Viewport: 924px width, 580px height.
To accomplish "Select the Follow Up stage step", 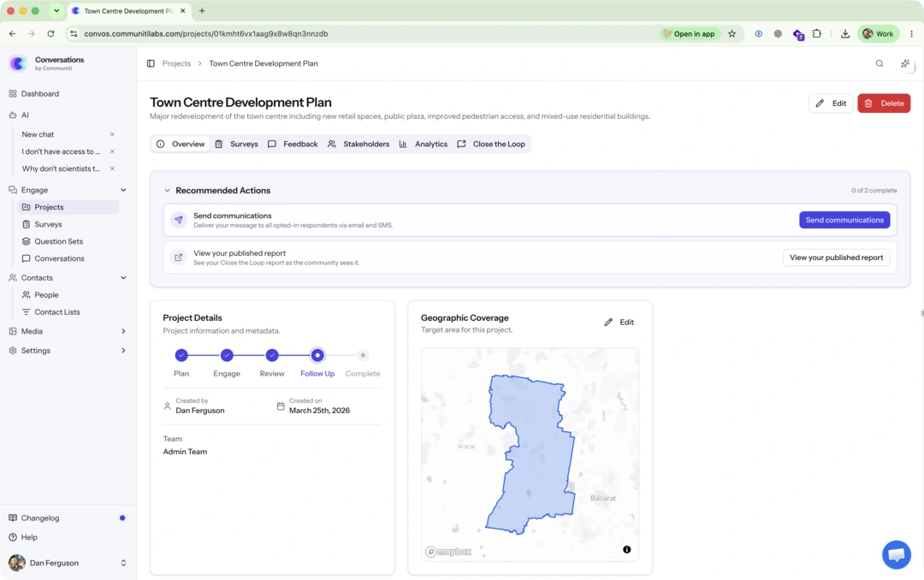I will coord(317,355).
